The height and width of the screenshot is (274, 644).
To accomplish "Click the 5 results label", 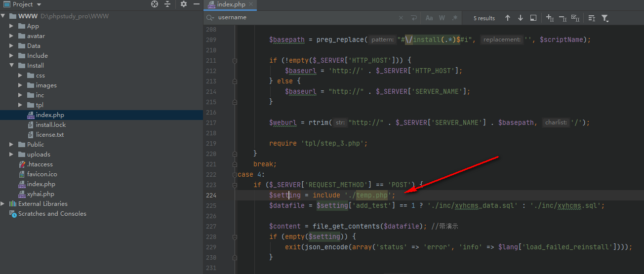I will tap(484, 18).
